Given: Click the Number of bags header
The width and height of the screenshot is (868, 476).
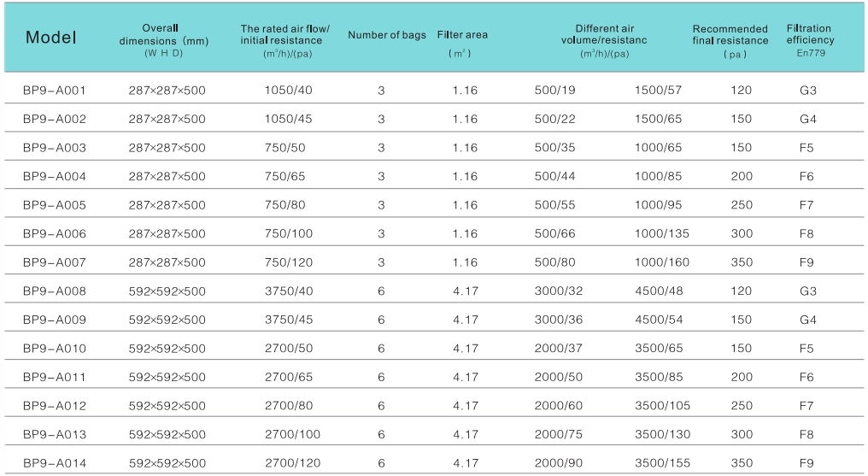Looking at the screenshot, I should click(386, 35).
